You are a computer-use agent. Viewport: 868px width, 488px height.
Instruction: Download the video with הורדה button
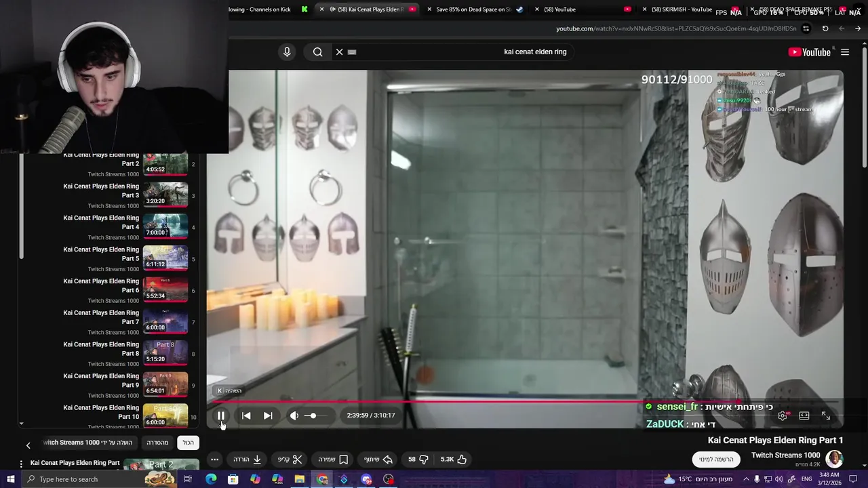pyautogui.click(x=248, y=459)
